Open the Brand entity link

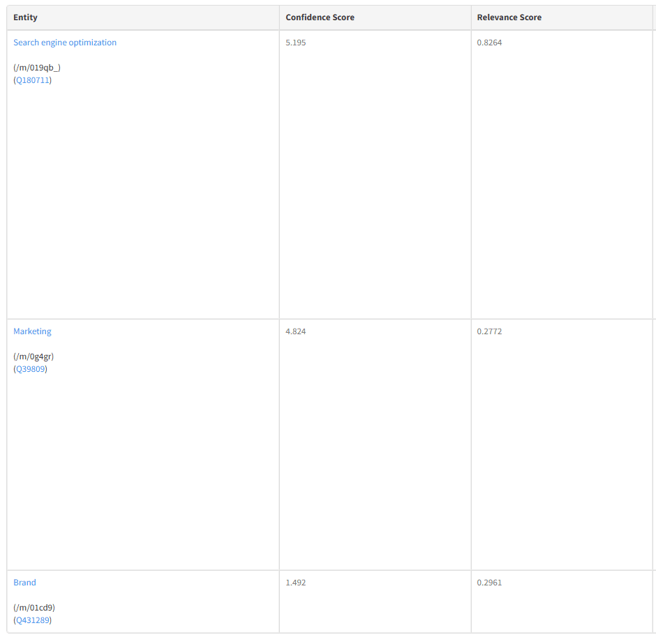coord(24,583)
